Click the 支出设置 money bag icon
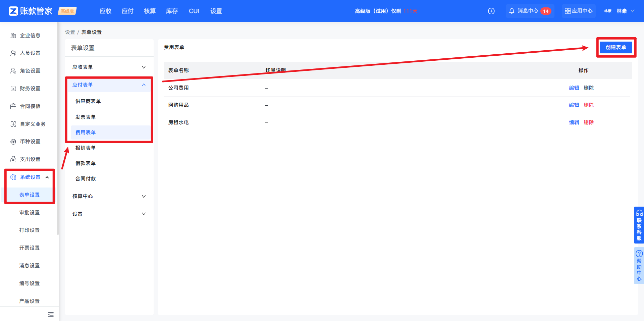644x321 pixels. coord(13,159)
